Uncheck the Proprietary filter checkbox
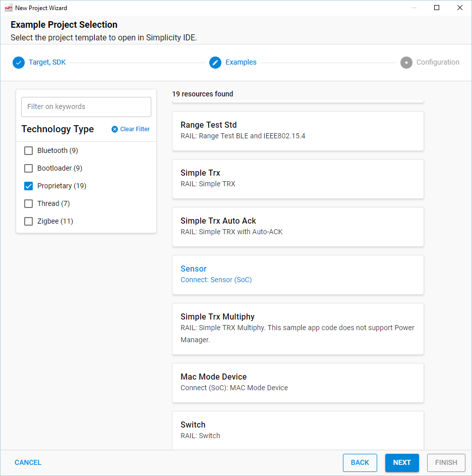 (x=29, y=186)
